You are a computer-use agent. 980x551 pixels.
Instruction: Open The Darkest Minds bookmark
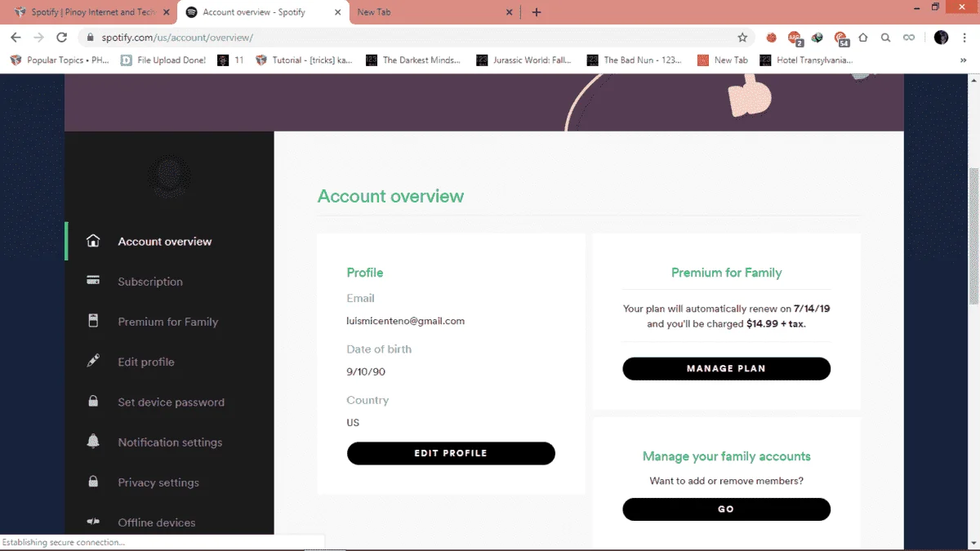point(413,60)
